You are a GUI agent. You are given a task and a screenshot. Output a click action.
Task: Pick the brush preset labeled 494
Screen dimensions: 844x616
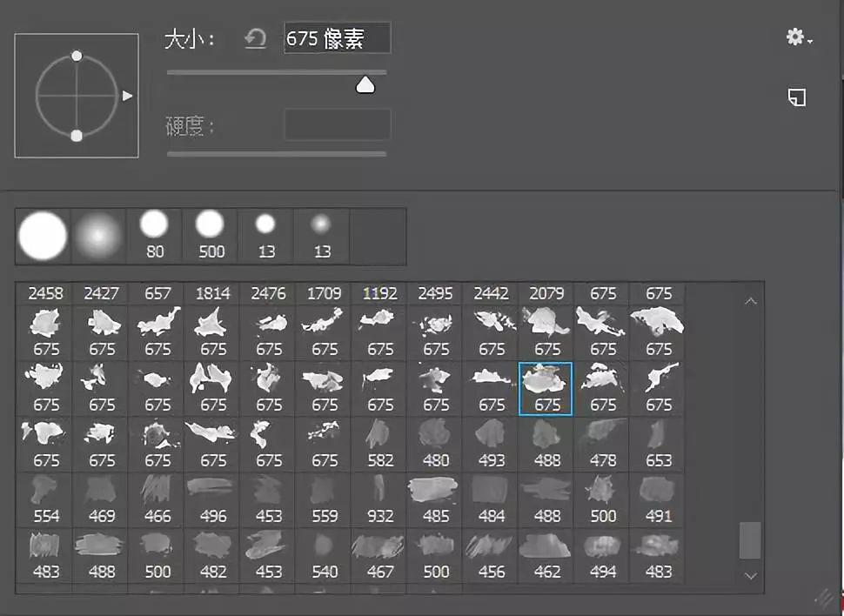point(603,556)
